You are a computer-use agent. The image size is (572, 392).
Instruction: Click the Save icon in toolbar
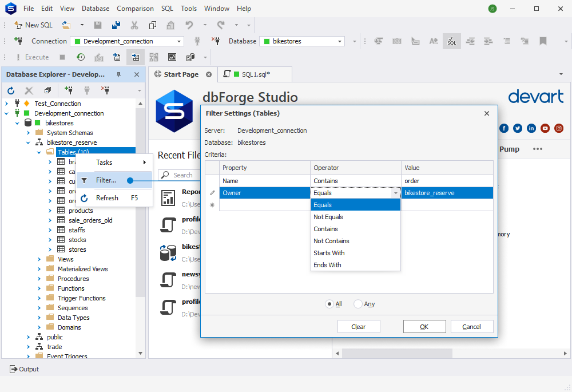click(97, 25)
